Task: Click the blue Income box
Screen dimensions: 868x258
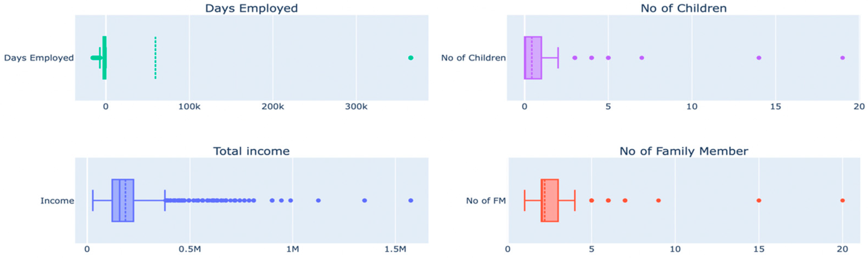Action: [123, 200]
